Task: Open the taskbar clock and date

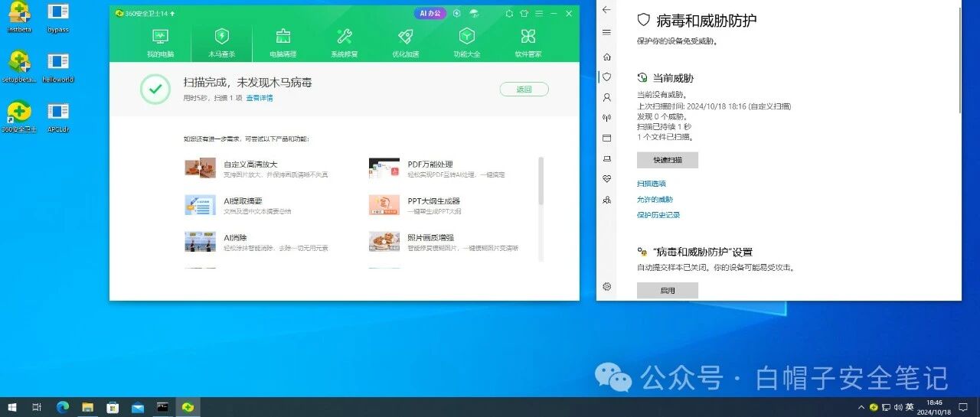Action: coord(934,407)
